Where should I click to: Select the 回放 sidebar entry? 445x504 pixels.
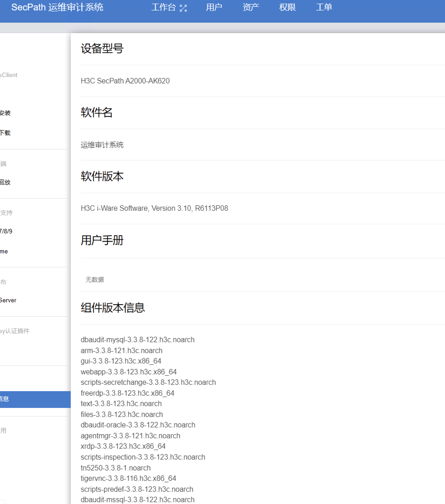[x=5, y=182]
